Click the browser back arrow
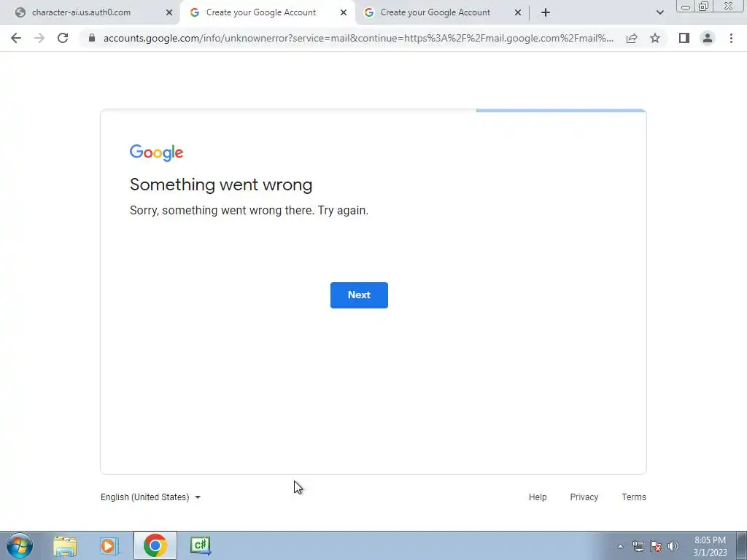747x560 pixels. point(16,38)
